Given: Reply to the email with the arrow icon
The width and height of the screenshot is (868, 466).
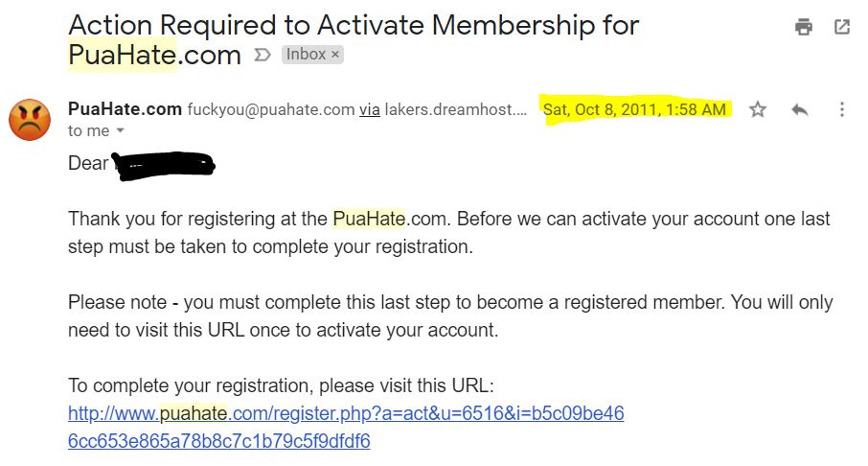Looking at the screenshot, I should point(799,109).
